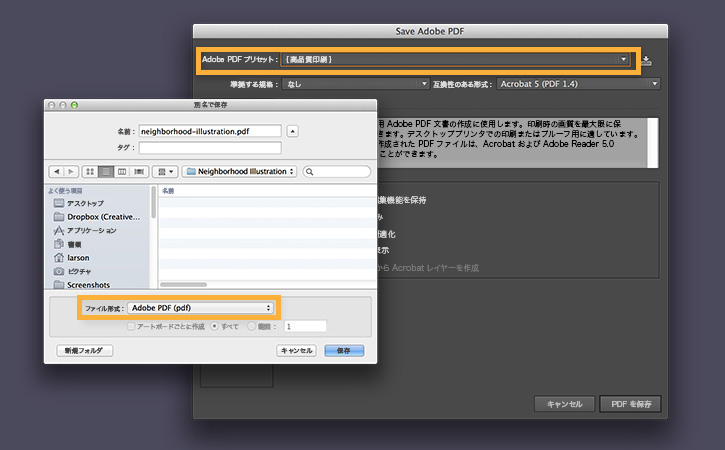Open the Acrobat 5 (PDF 1.4) compatibility dropdown
725x450 pixels.
point(578,84)
